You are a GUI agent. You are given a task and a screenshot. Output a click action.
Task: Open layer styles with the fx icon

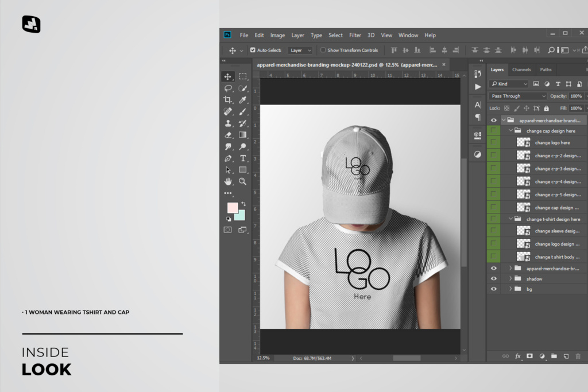(x=518, y=356)
